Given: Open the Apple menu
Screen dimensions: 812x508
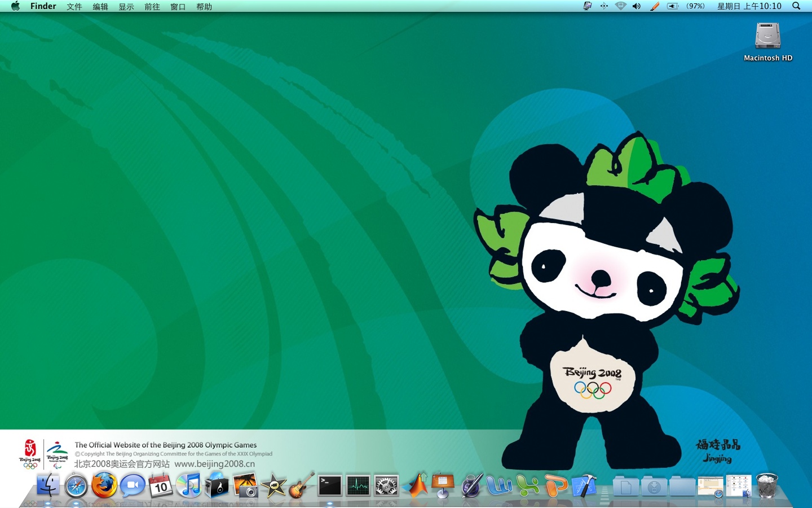Looking at the screenshot, I should [15, 6].
